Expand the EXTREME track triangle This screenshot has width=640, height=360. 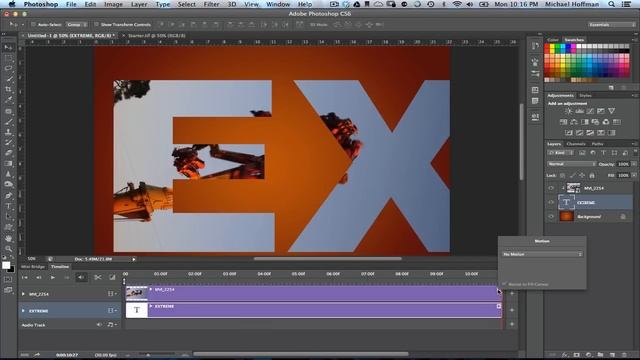23,311
